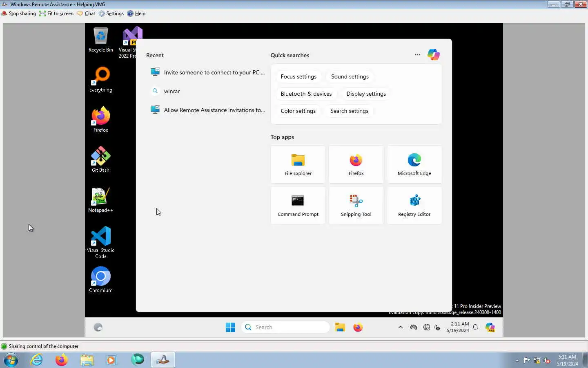Click muted volume icon in Windows 7 tray
The height and width of the screenshot is (368, 588).
(x=547, y=360)
